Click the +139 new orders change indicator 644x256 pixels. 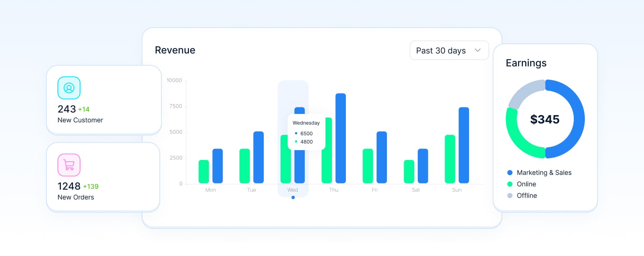pyautogui.click(x=91, y=187)
